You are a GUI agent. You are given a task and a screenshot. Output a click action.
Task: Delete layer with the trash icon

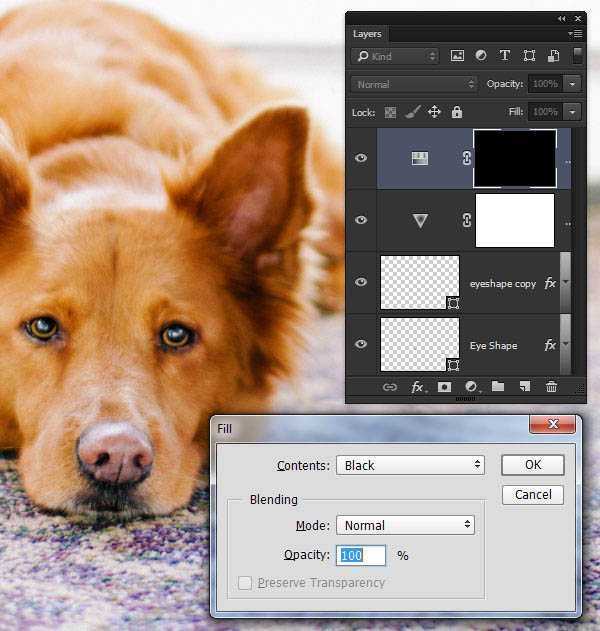click(551, 387)
